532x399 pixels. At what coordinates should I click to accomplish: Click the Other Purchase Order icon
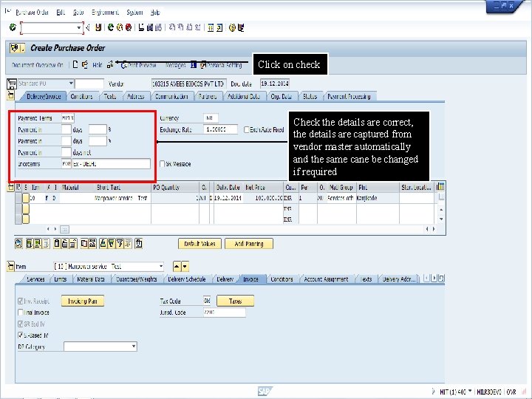(85, 64)
